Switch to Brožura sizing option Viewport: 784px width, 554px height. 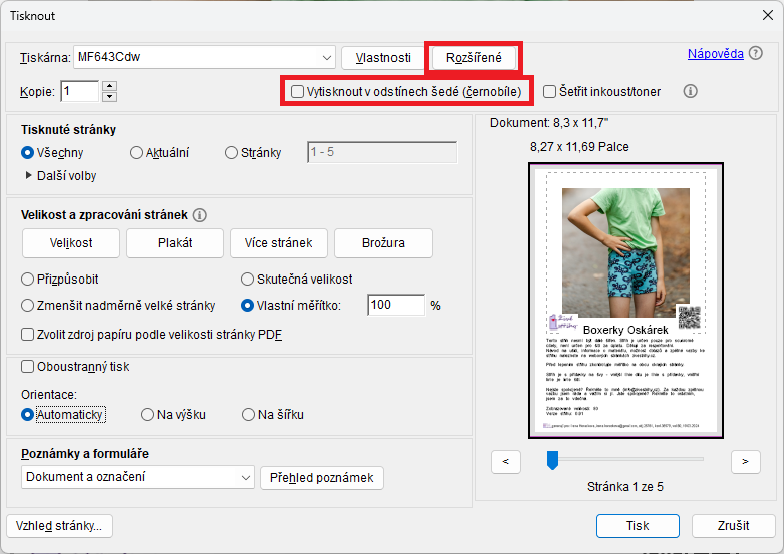tap(383, 242)
